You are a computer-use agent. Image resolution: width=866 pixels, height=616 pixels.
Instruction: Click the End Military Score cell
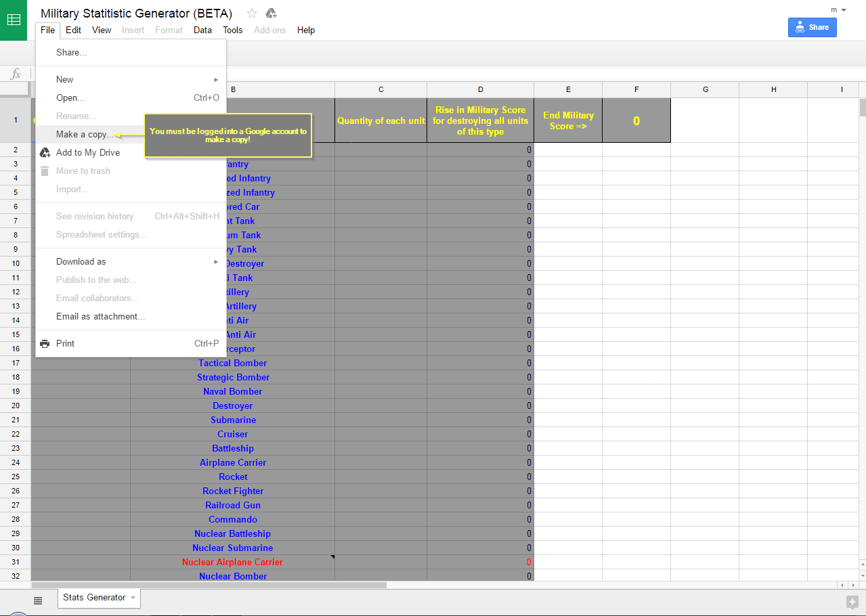click(568, 120)
